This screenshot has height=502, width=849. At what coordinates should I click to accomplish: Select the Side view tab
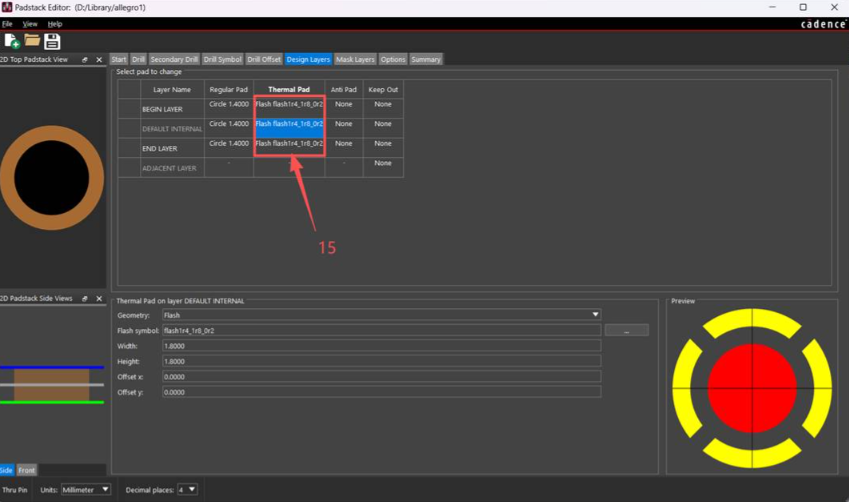pos(6,470)
